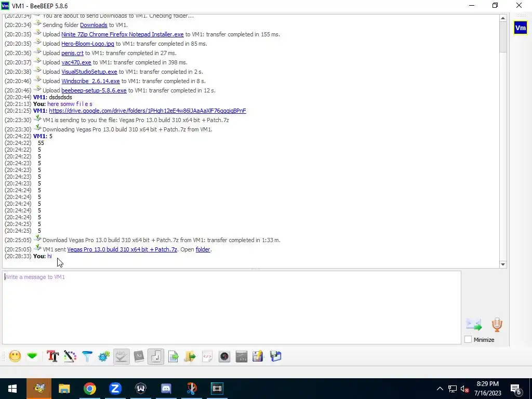Screen dimensions: 532x399
Task: Click the dark window share icon
Action: coord(241,356)
